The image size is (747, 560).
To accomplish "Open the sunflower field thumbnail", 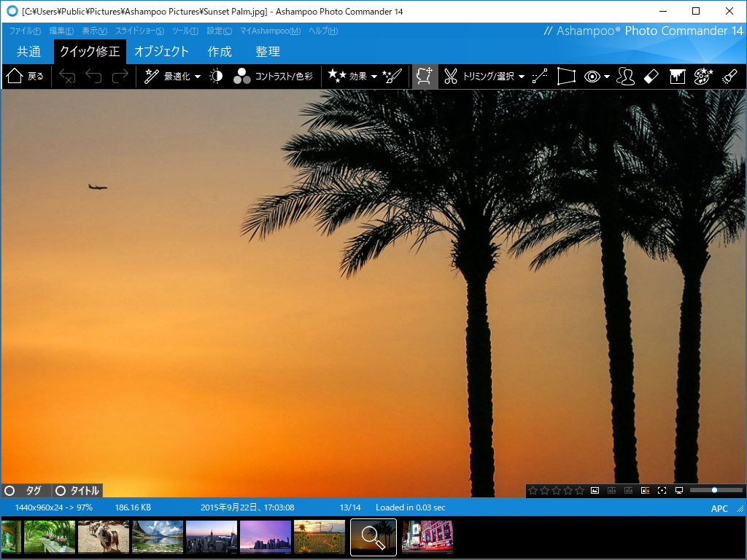I will pos(320,537).
